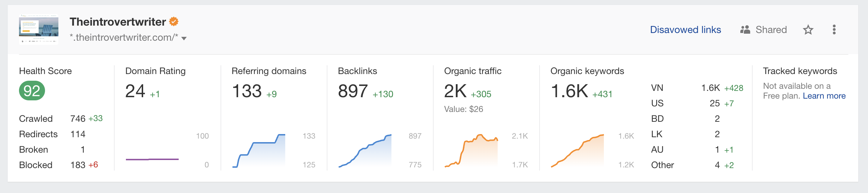The width and height of the screenshot is (868, 193).
Task: Click the +33 crawled pages change
Action: [x=96, y=118]
